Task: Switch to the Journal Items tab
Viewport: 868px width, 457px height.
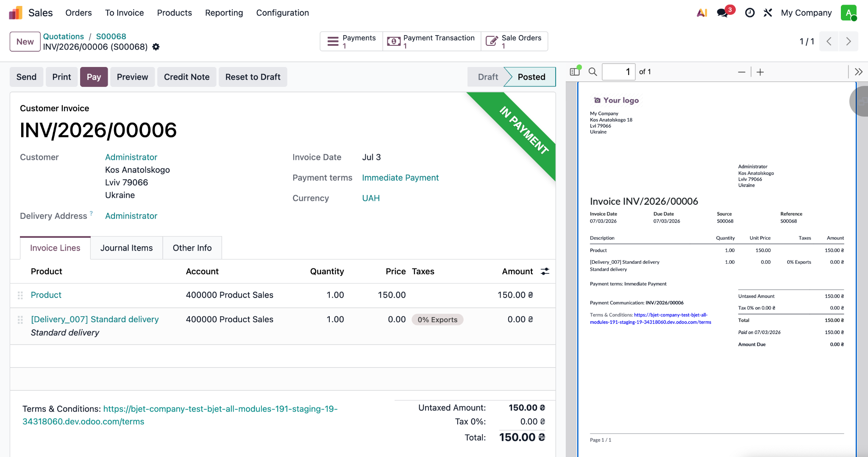Action: coord(126,248)
